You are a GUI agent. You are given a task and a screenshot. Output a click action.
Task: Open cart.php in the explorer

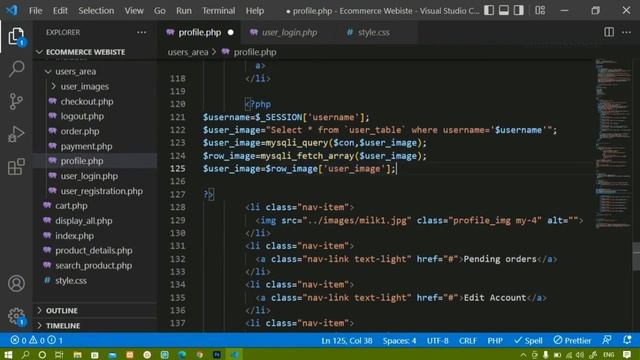coord(71,206)
